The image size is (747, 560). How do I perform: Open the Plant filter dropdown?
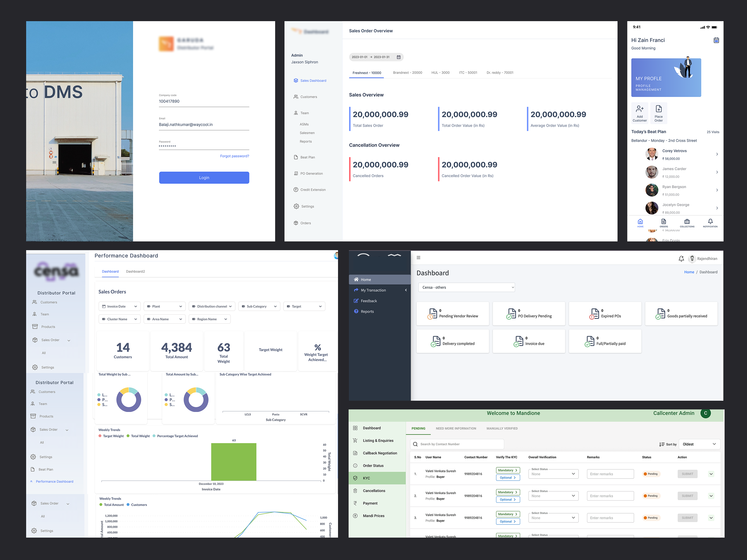164,306
